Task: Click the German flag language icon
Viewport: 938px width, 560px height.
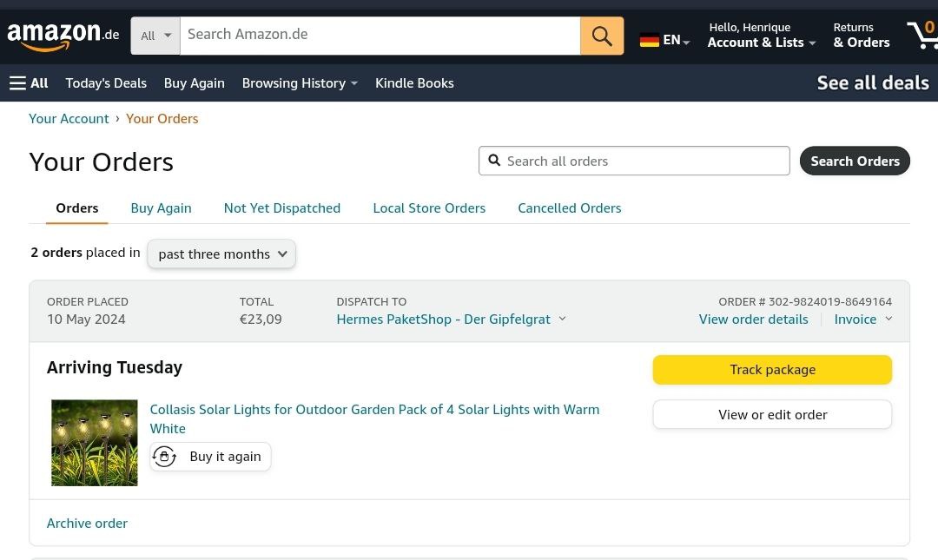Action: coord(650,40)
